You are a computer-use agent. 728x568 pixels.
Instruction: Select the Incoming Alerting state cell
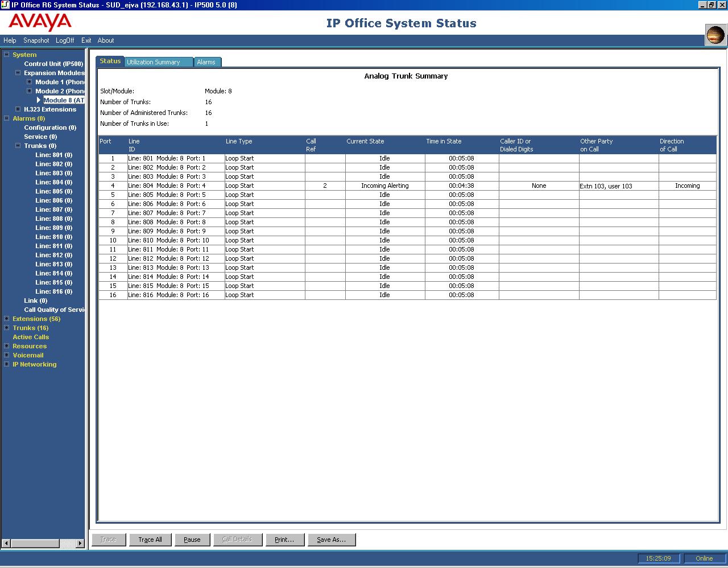tap(385, 186)
